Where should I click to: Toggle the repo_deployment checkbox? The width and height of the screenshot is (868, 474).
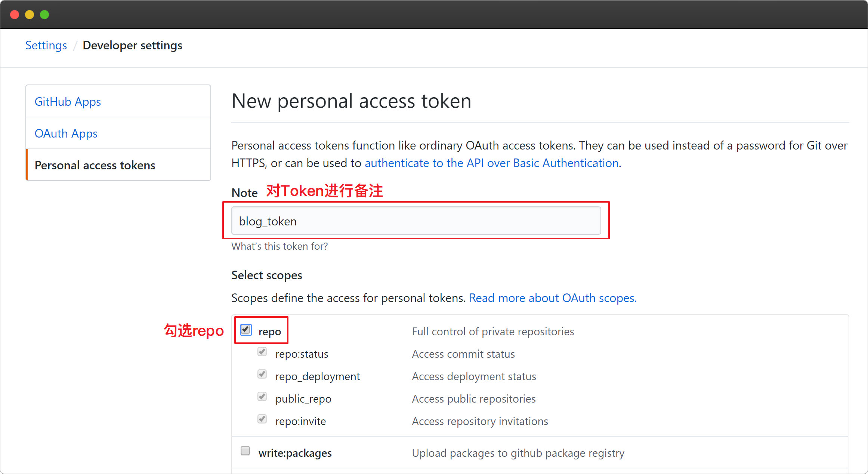(262, 375)
